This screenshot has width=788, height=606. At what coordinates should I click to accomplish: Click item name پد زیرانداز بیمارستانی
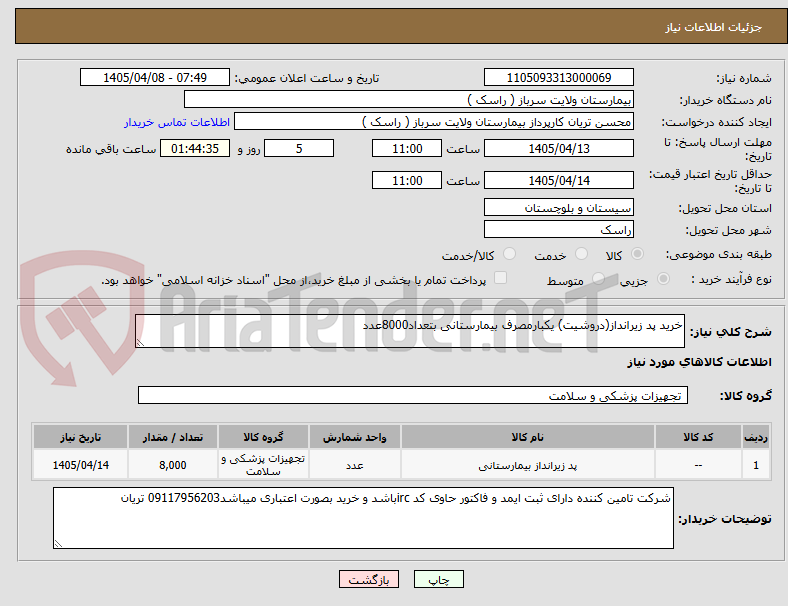(528, 465)
